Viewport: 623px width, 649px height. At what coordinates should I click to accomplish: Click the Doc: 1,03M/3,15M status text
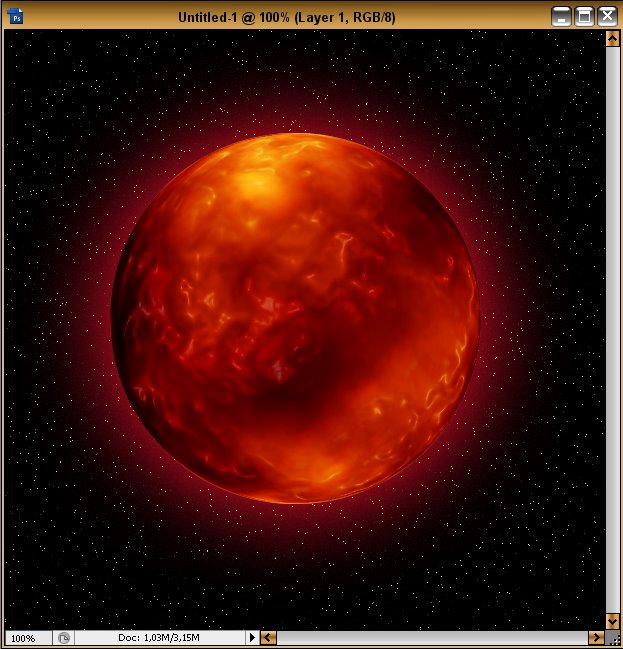pyautogui.click(x=159, y=637)
